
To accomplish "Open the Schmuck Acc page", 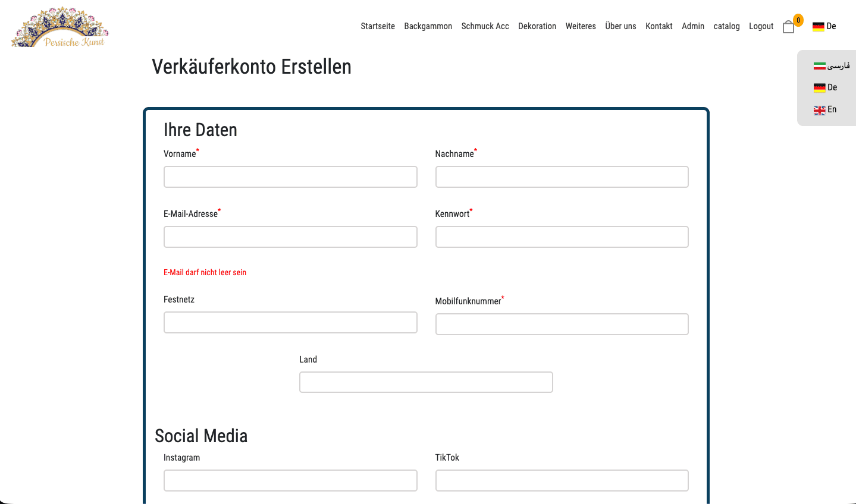I will click(485, 26).
